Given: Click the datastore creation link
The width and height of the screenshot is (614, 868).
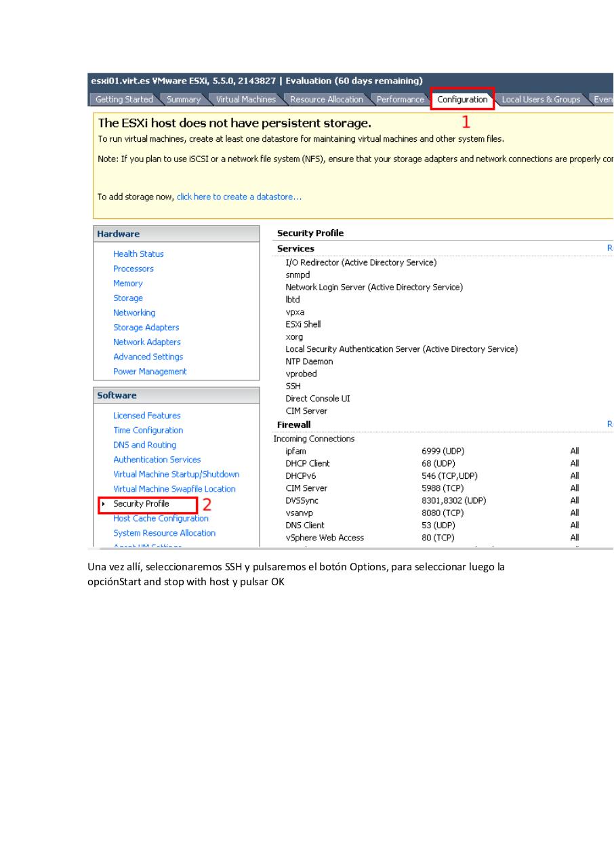Looking at the screenshot, I should click(239, 197).
